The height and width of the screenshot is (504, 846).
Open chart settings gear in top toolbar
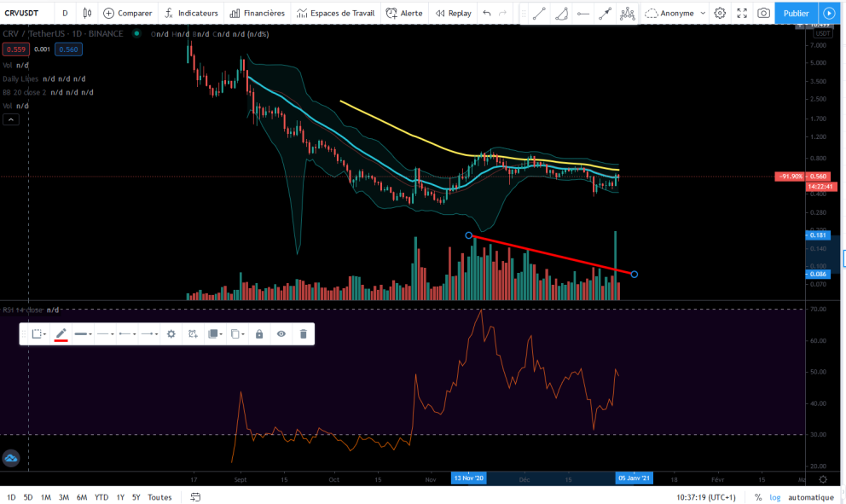pyautogui.click(x=720, y=13)
